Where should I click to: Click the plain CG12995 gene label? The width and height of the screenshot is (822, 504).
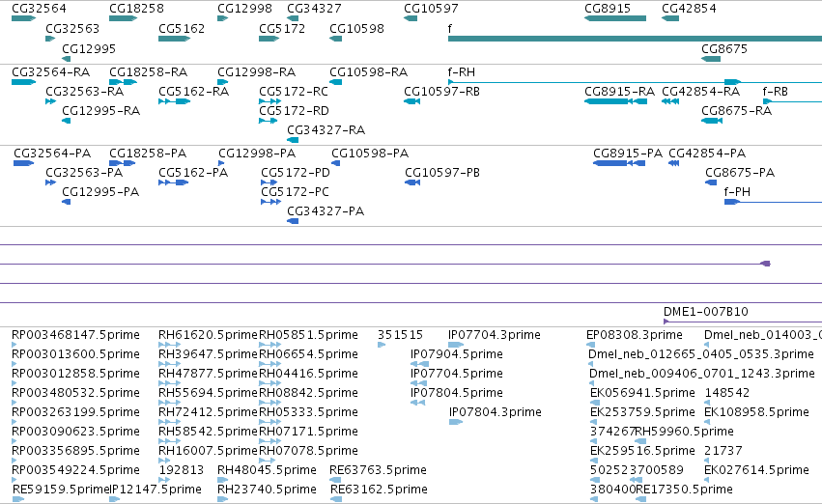pyautogui.click(x=89, y=48)
